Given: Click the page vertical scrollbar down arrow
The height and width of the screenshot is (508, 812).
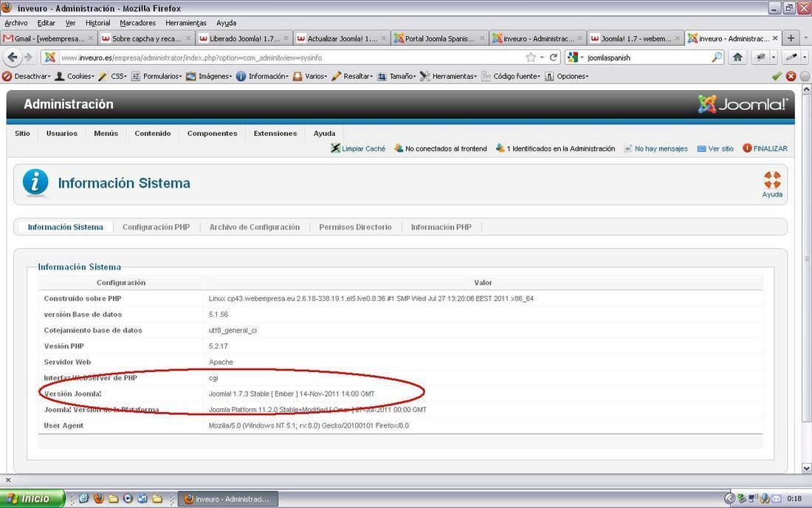Looking at the screenshot, I should (x=806, y=468).
